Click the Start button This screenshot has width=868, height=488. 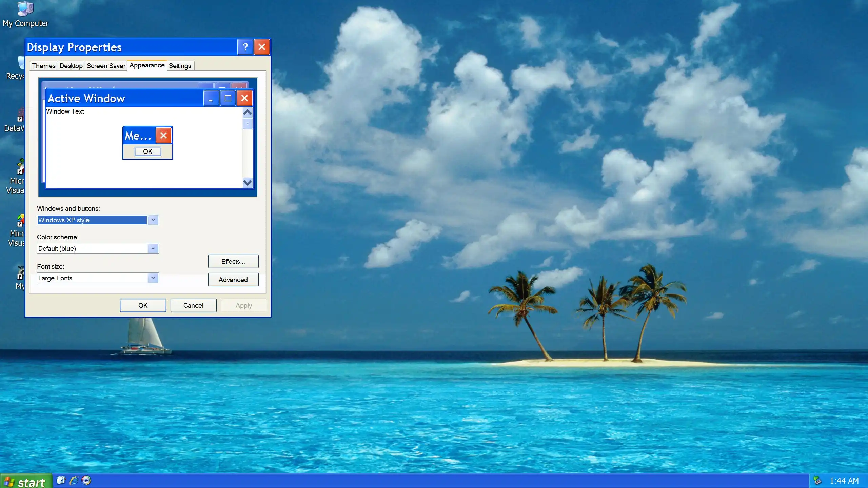(25, 482)
